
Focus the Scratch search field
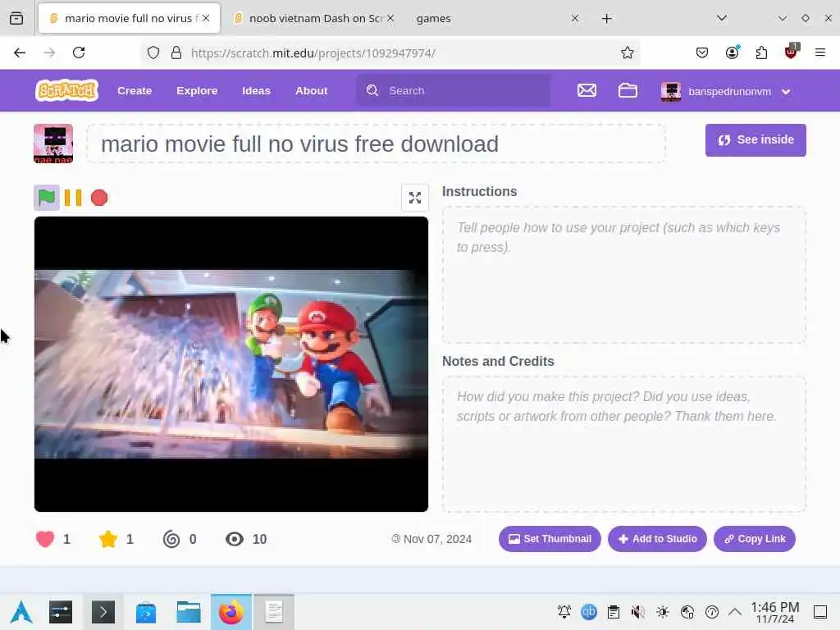(x=453, y=90)
